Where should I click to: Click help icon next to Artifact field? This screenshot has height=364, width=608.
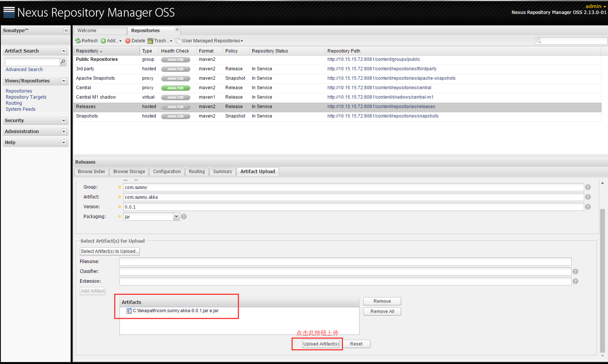click(x=588, y=197)
